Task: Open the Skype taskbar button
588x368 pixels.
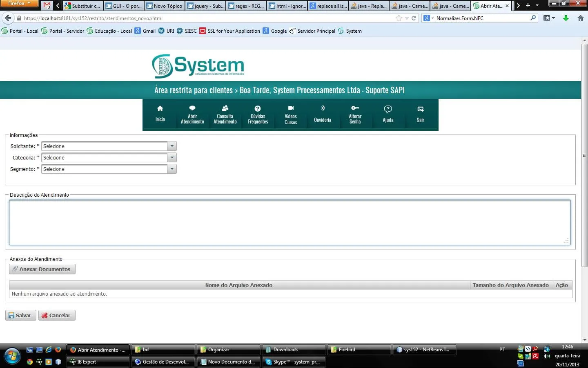Action: 294,362
